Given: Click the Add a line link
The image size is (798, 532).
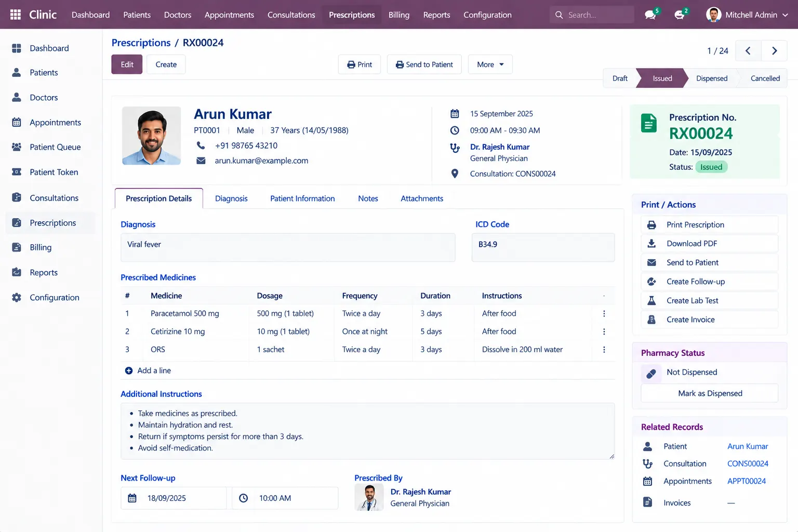Looking at the screenshot, I should pos(148,370).
